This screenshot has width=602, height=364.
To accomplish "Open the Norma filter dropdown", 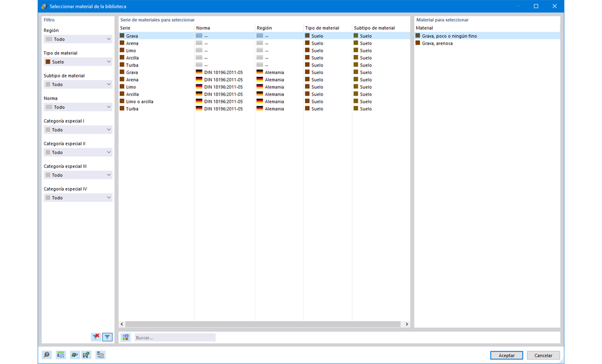I will pos(78,107).
